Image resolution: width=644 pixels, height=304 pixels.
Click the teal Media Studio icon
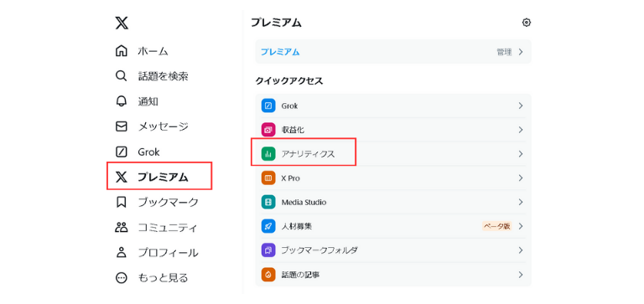point(268,202)
